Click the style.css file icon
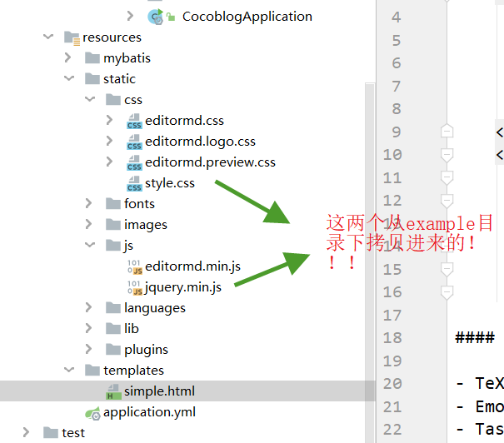Image resolution: width=504 pixels, height=443 pixels. pos(134,184)
